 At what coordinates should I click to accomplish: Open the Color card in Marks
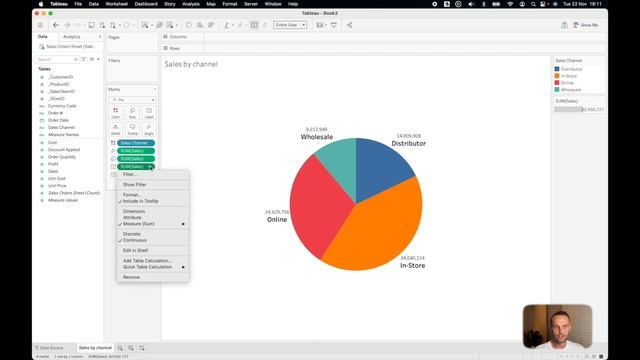tap(116, 113)
